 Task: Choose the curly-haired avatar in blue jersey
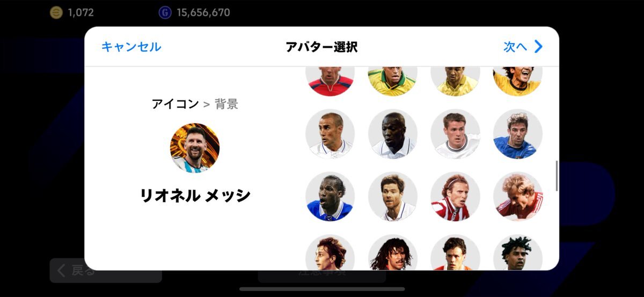(518, 134)
